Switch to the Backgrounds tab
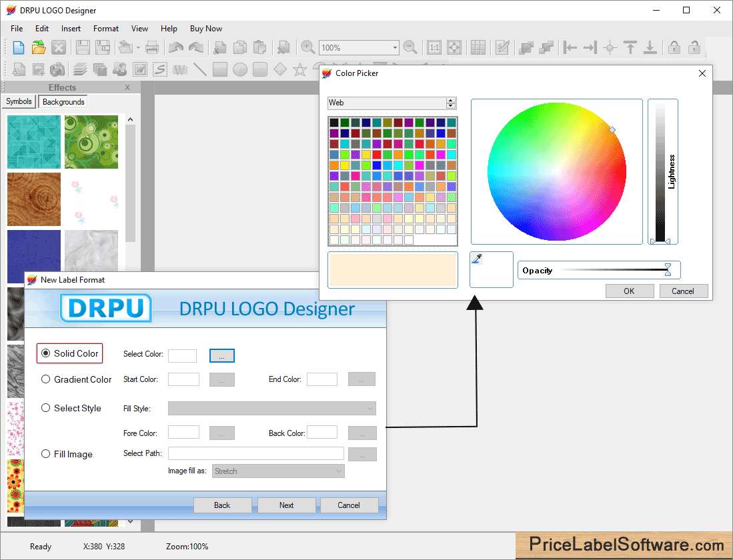733x560 pixels. point(63,101)
